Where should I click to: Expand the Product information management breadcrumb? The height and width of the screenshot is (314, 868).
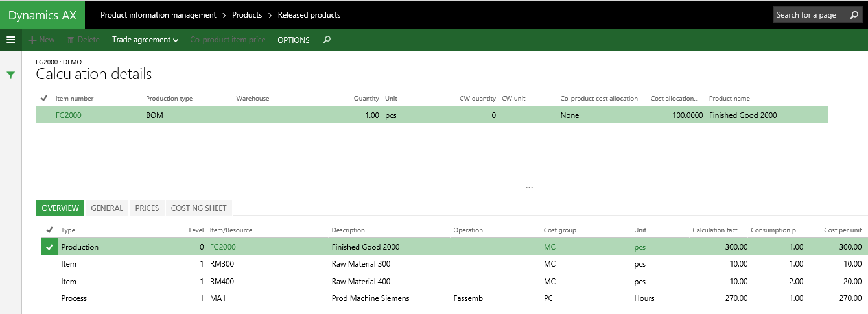tap(158, 15)
